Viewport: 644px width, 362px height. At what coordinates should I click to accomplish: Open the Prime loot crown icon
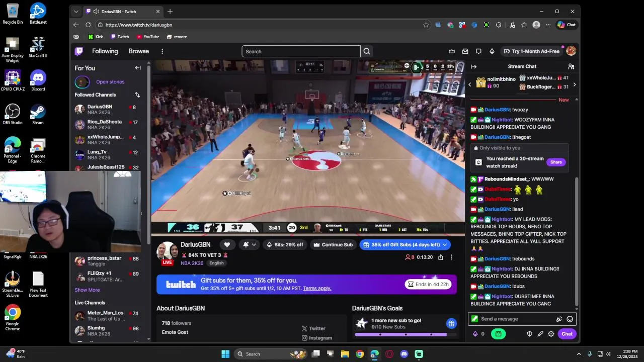[452, 51]
